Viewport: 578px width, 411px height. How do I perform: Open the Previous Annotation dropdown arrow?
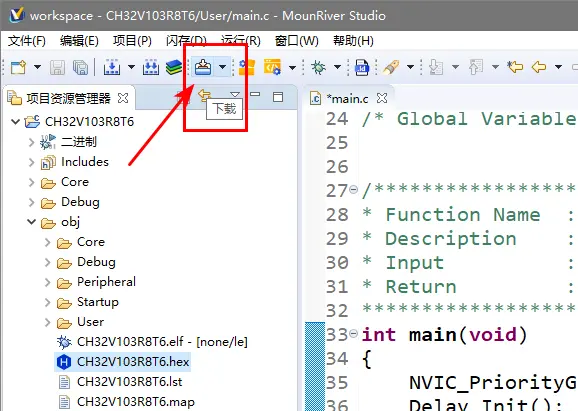(x=495, y=67)
